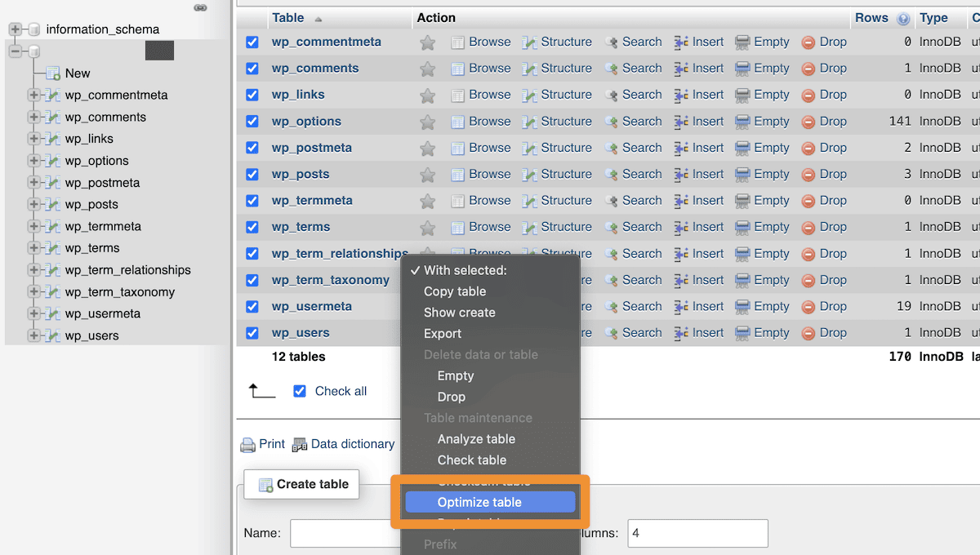Sort by Rows column header
Screen dimensions: 980x555
[x=871, y=18]
